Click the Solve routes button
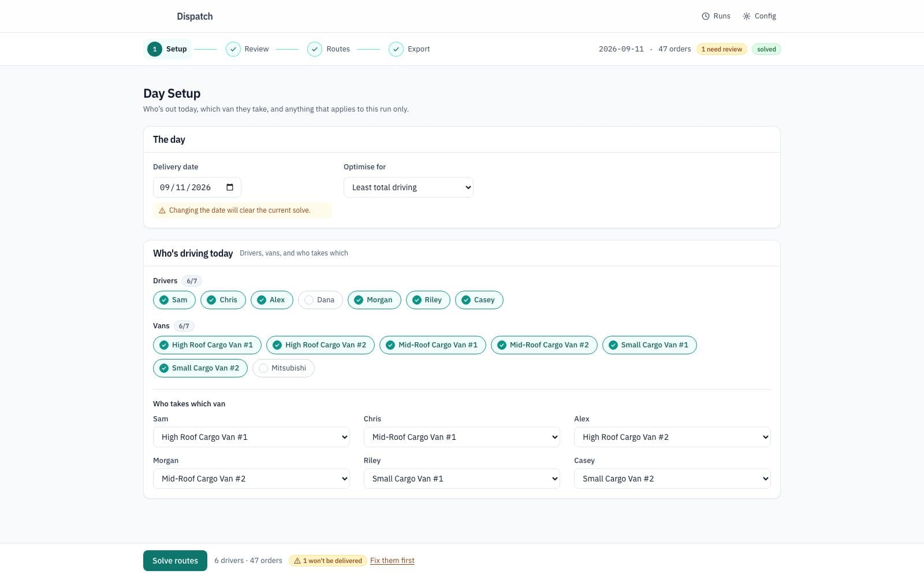Viewport: 924px width, 578px height. tap(175, 561)
